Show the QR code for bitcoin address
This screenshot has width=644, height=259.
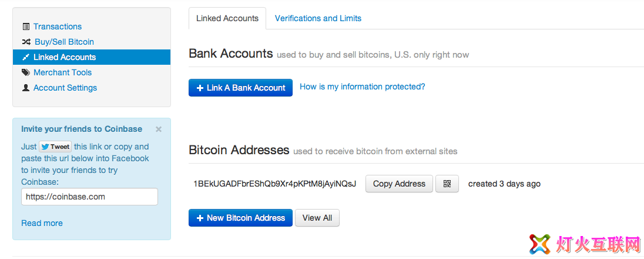pos(447,184)
